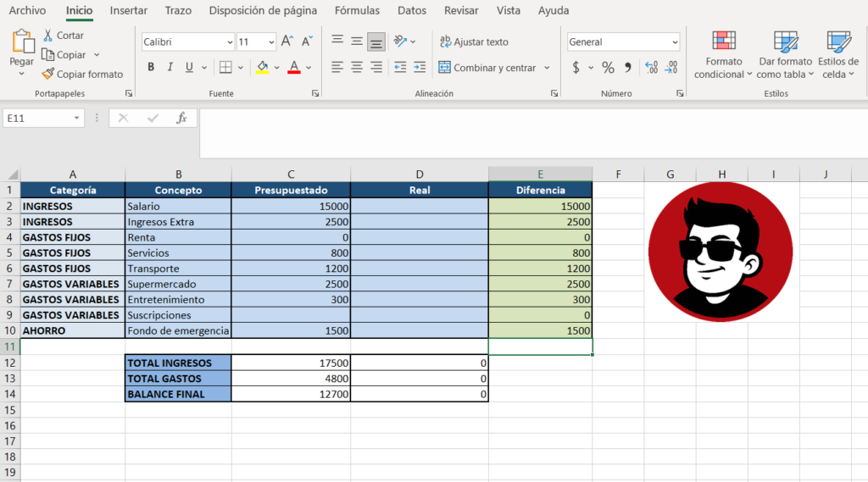Screen dimensions: 868x482
Task: Toggle bold formatting
Action: click(151, 68)
